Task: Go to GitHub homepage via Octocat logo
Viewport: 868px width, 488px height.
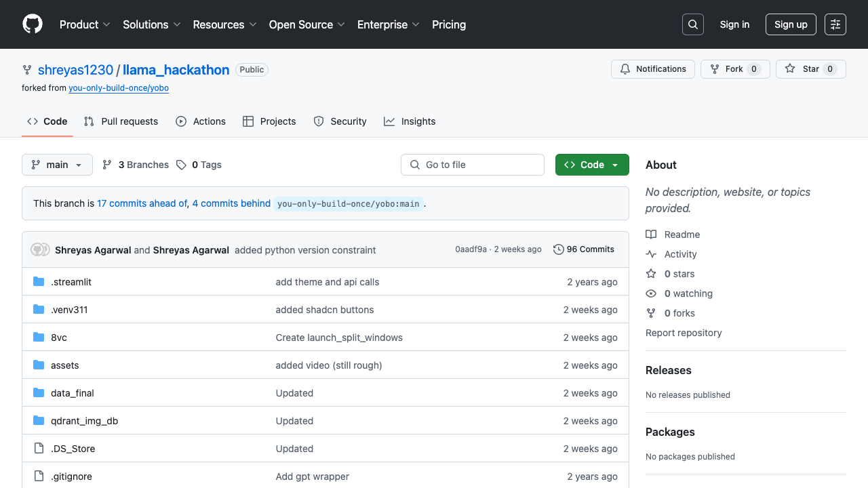Action: [x=33, y=24]
